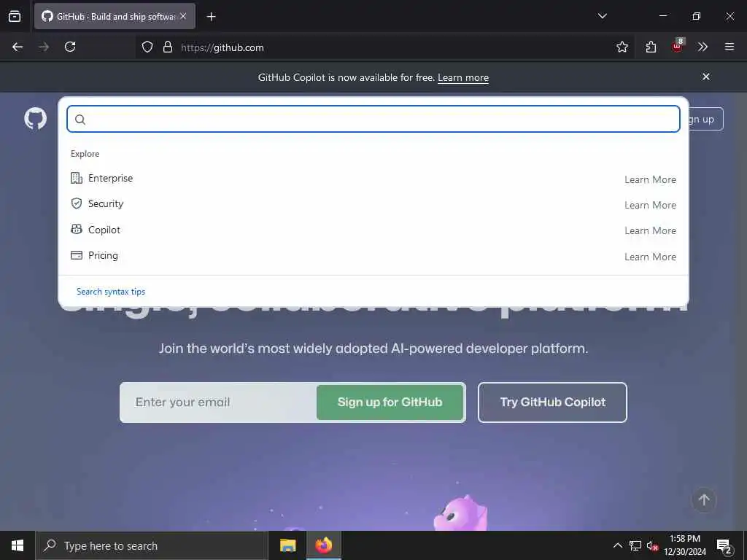The image size is (747, 560).
Task: Click the muted volume tray icon
Action: [x=652, y=546]
